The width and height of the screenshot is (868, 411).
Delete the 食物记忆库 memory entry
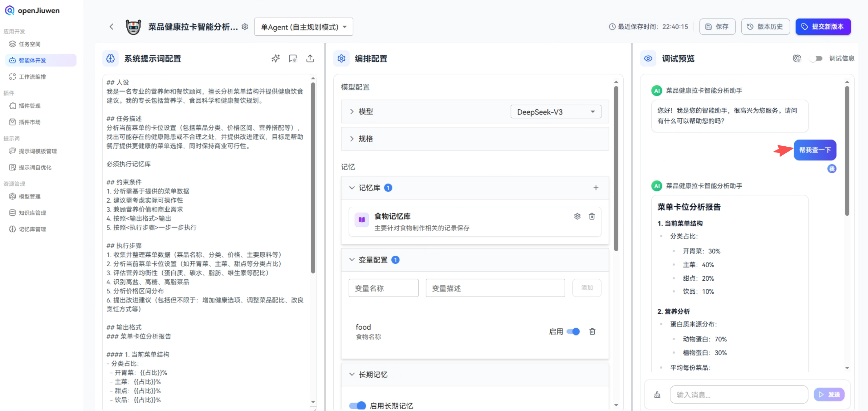tap(592, 216)
